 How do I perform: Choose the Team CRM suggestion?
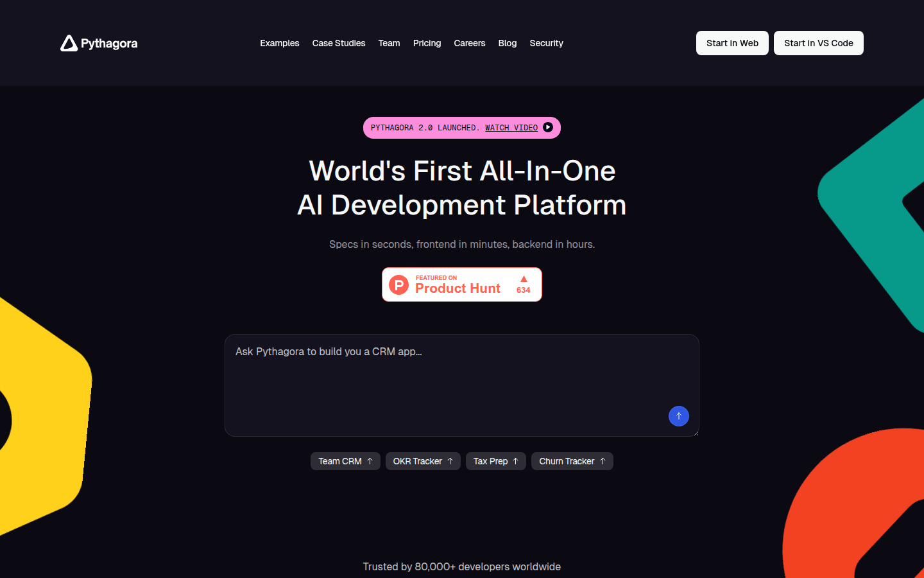coord(345,461)
